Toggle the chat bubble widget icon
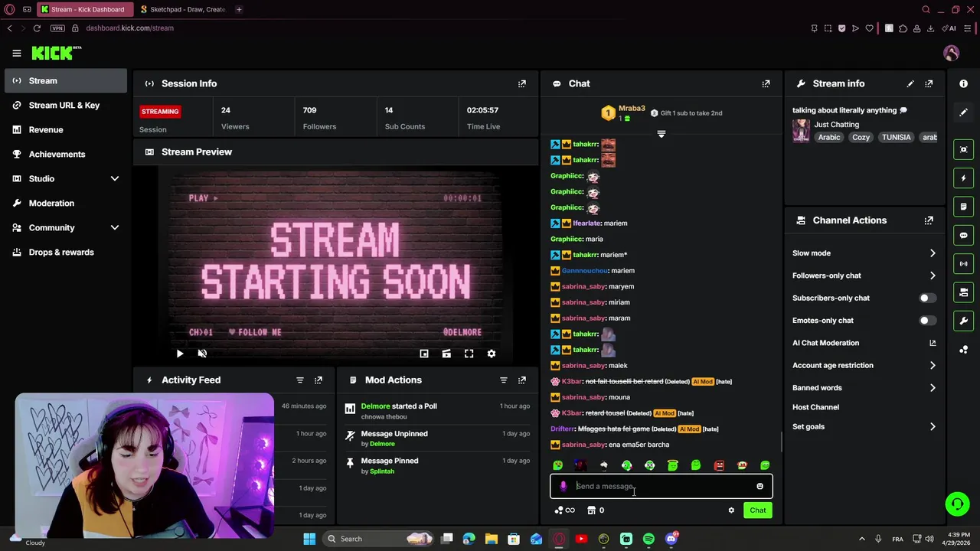 pos(964,235)
